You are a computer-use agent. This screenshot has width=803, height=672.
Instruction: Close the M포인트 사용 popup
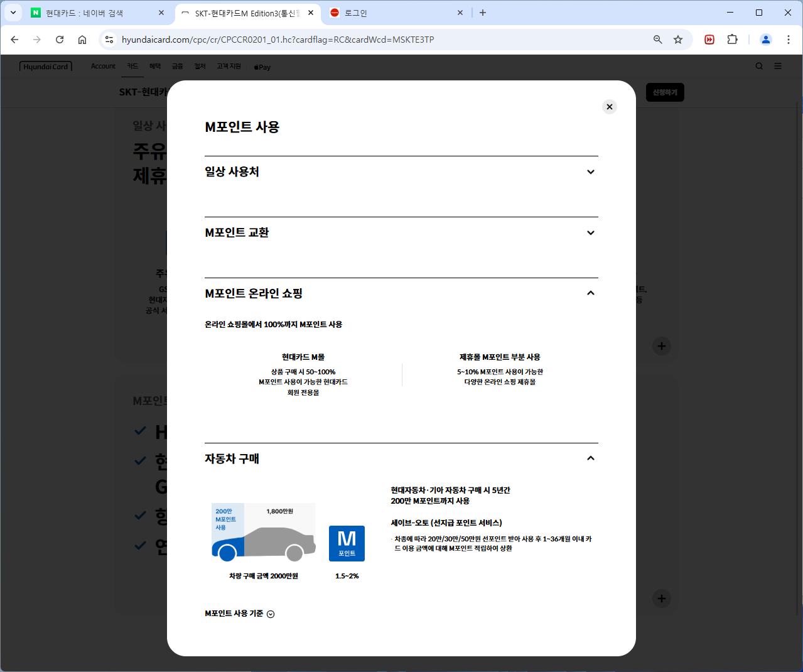(609, 107)
